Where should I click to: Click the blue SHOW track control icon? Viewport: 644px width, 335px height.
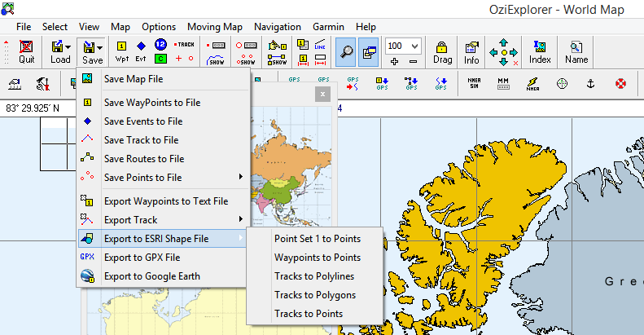click(216, 60)
